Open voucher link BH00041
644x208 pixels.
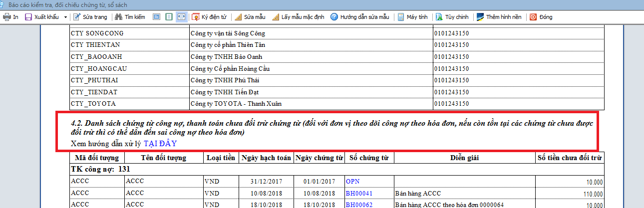click(359, 194)
